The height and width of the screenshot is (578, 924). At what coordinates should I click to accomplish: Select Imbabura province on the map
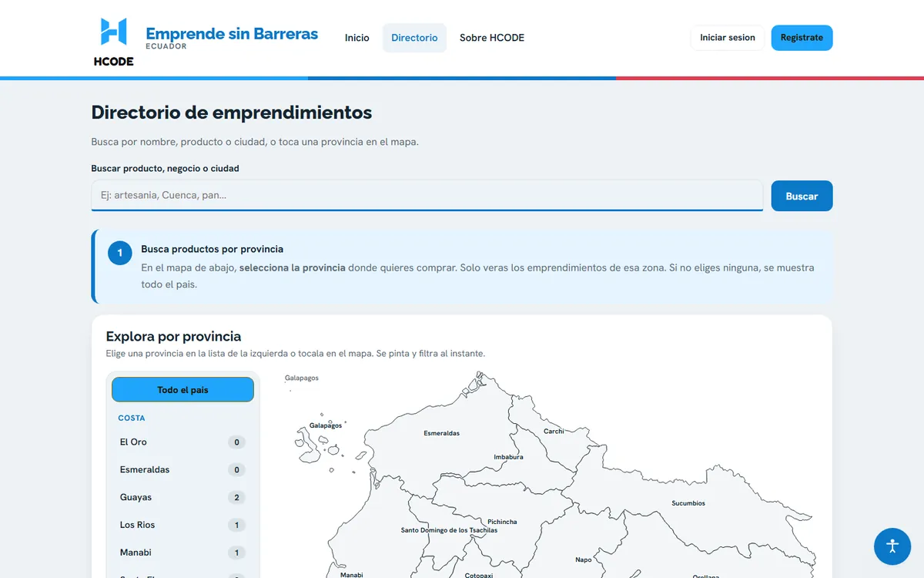[x=508, y=457]
